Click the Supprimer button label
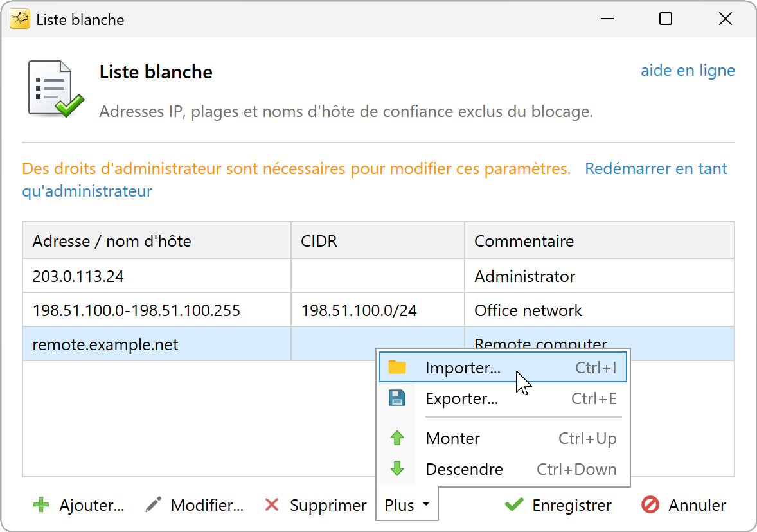The width and height of the screenshot is (757, 532). (x=328, y=505)
